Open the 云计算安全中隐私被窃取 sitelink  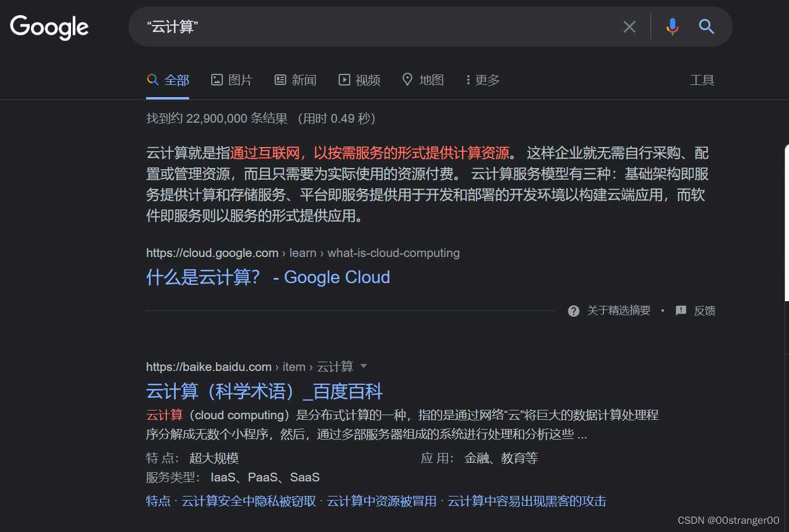249,501
